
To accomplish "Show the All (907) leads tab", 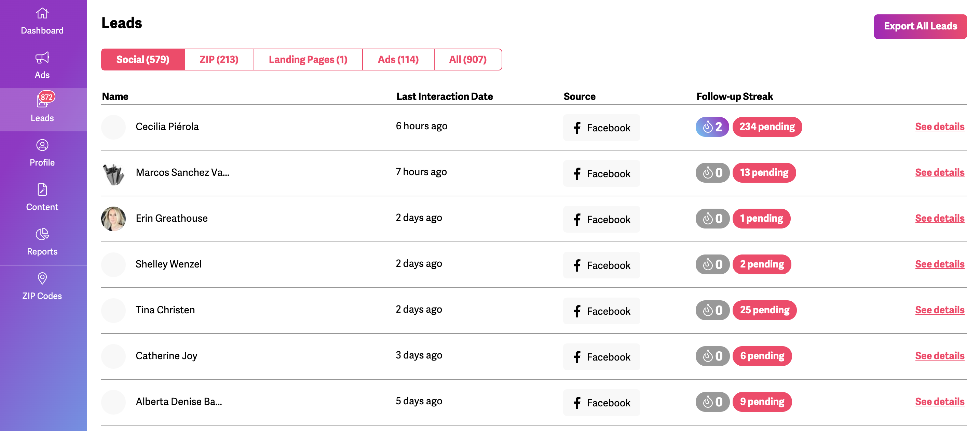I will pyautogui.click(x=467, y=60).
